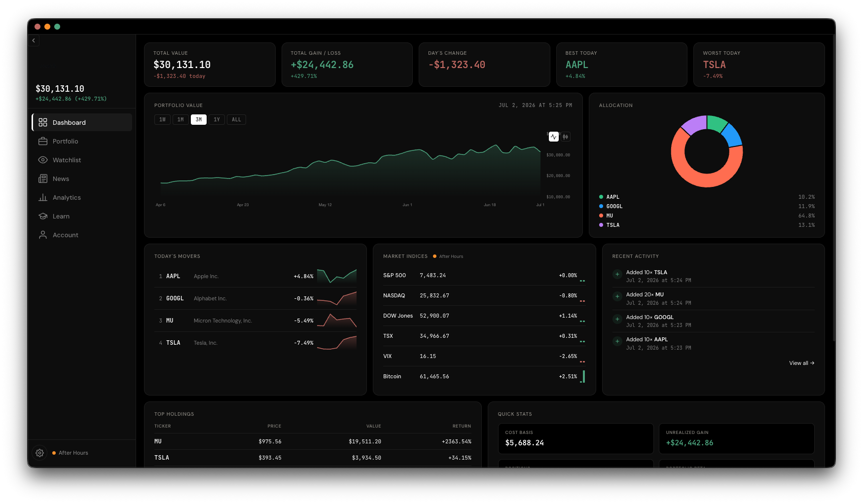Click the purple TSLA legend dot
Screen dimensions: 863x504
(x=601, y=225)
